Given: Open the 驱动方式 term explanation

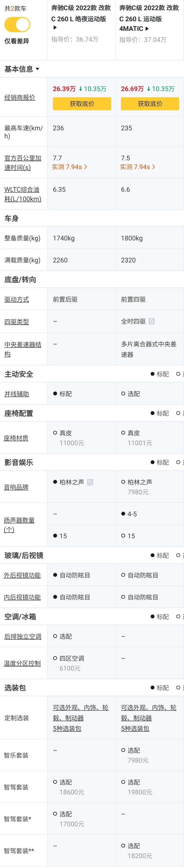Looking at the screenshot, I should (x=16, y=299).
